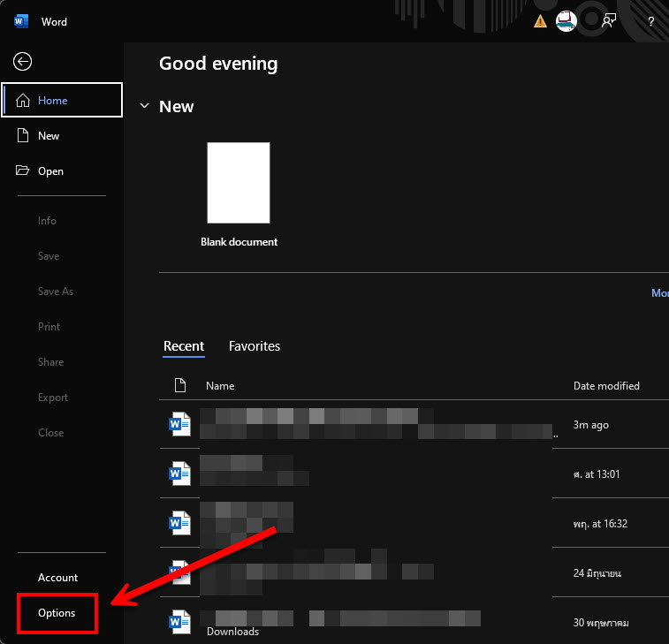Open the Info page
669x644 pixels.
pos(47,221)
